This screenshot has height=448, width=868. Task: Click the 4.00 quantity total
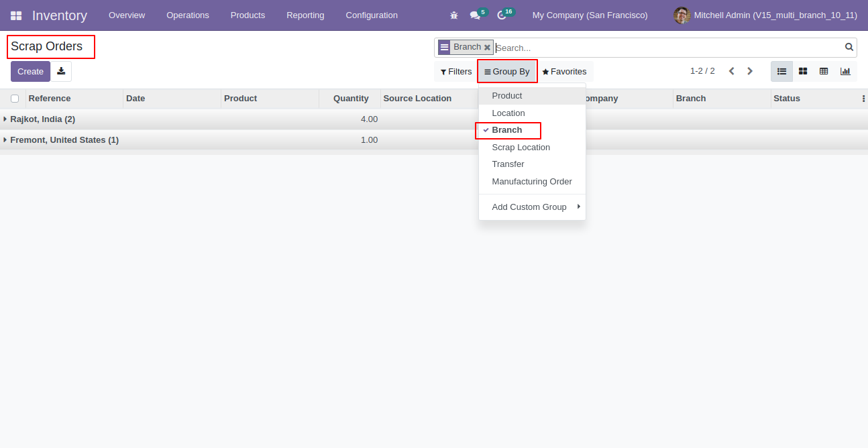(x=369, y=119)
